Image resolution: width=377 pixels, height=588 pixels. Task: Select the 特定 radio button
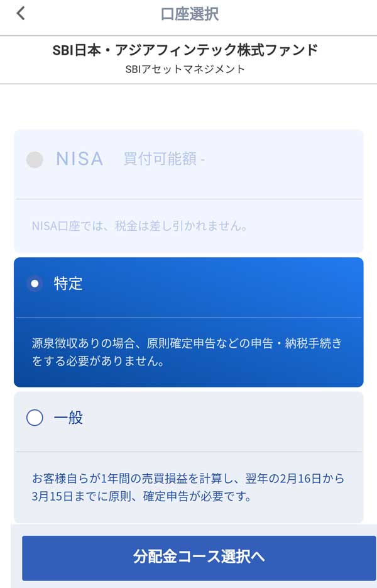click(35, 284)
